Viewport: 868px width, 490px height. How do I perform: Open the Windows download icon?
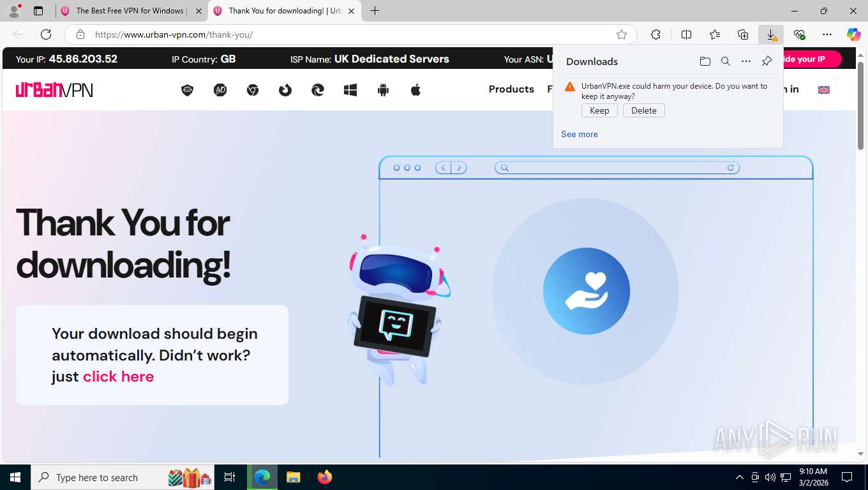(x=350, y=90)
